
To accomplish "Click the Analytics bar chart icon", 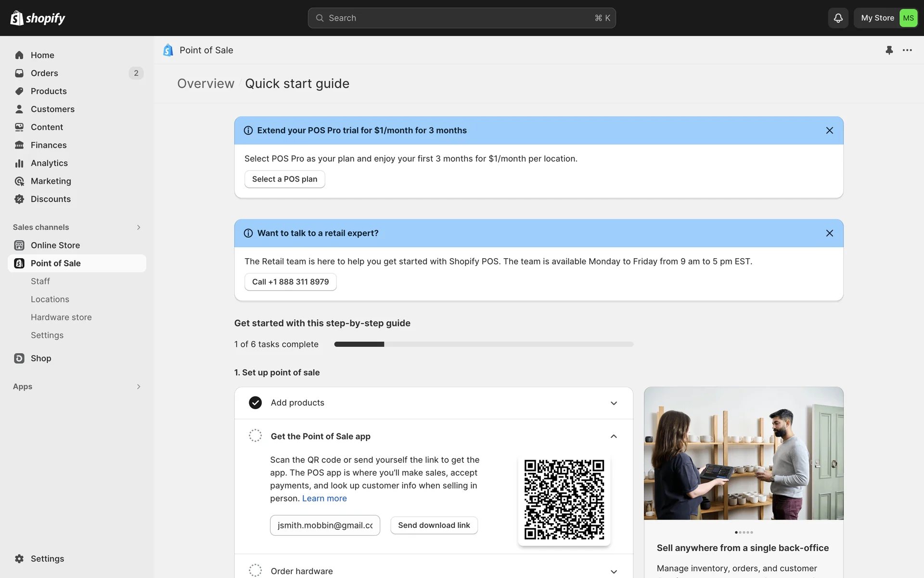I will click(19, 163).
